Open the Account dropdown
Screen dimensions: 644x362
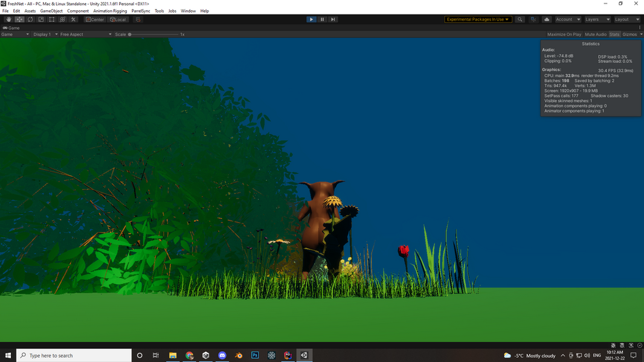pos(568,19)
